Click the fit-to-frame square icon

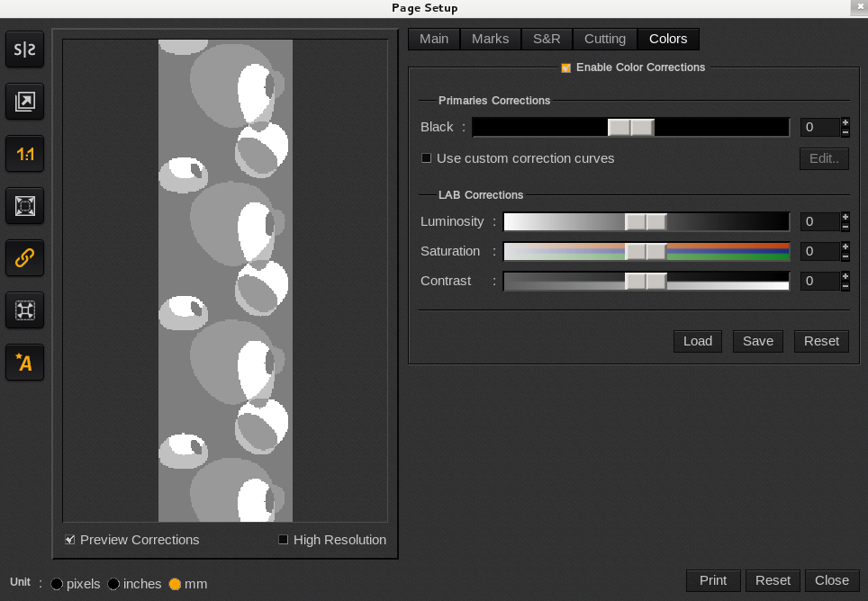(x=25, y=206)
